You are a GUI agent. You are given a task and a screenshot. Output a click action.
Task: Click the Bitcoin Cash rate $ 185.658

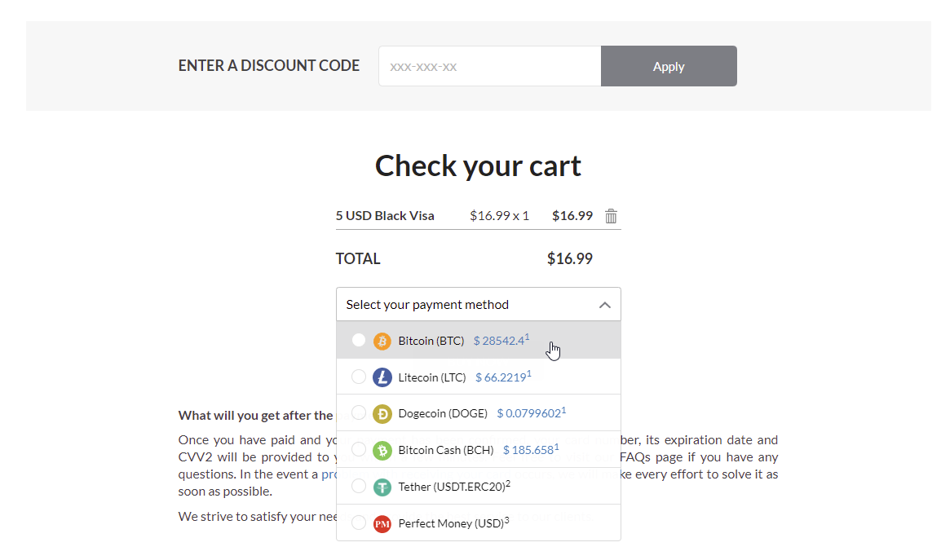point(531,450)
